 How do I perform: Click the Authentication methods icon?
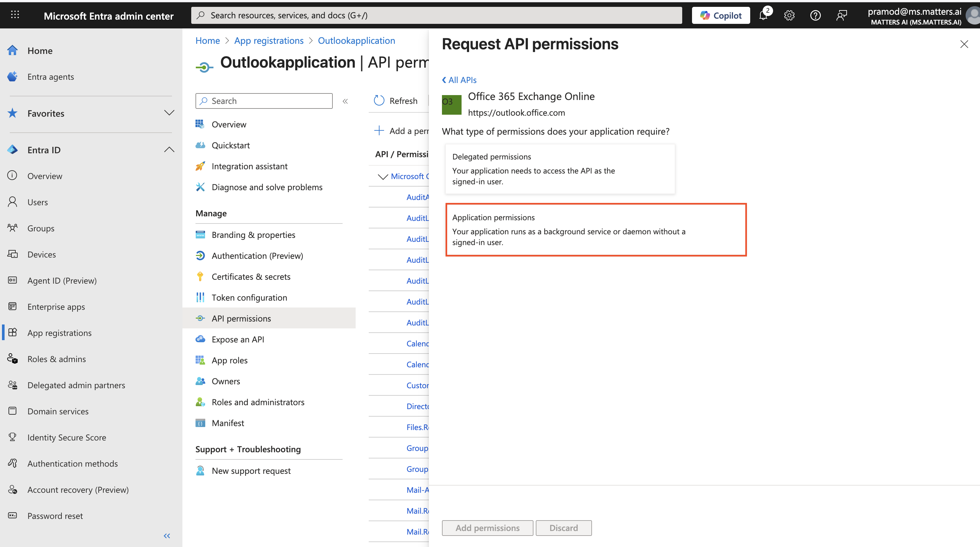pos(12,464)
